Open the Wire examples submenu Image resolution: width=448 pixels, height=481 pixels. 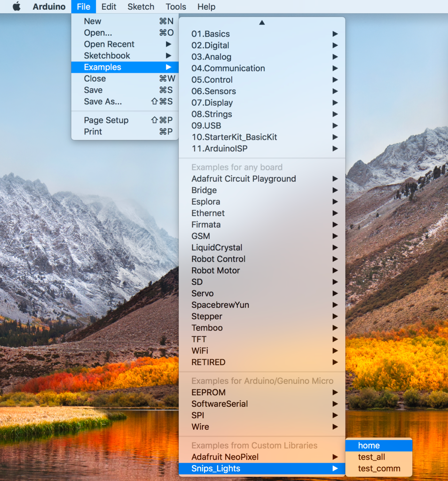pyautogui.click(x=262, y=427)
